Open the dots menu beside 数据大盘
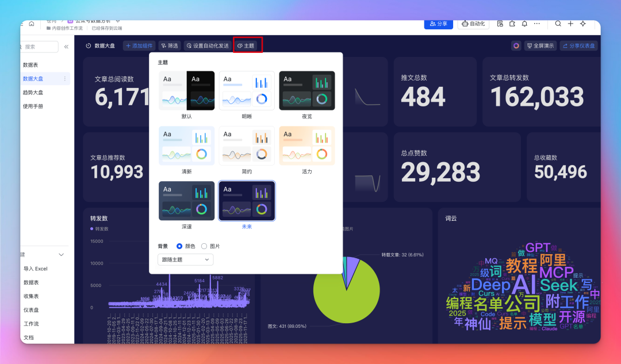621x364 pixels. 65,79
